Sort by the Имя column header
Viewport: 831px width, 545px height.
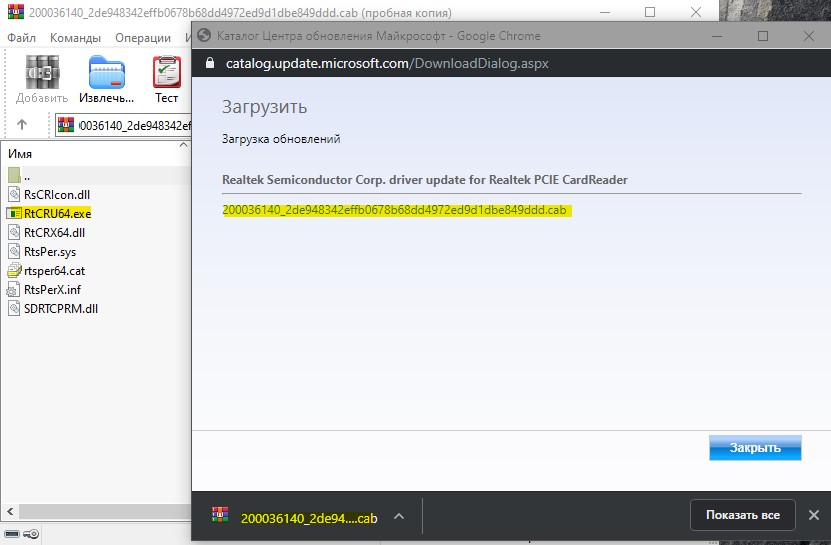pos(20,154)
